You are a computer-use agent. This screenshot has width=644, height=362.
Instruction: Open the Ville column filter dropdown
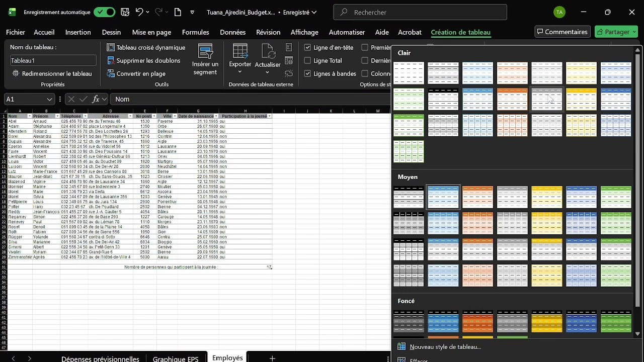(174, 116)
